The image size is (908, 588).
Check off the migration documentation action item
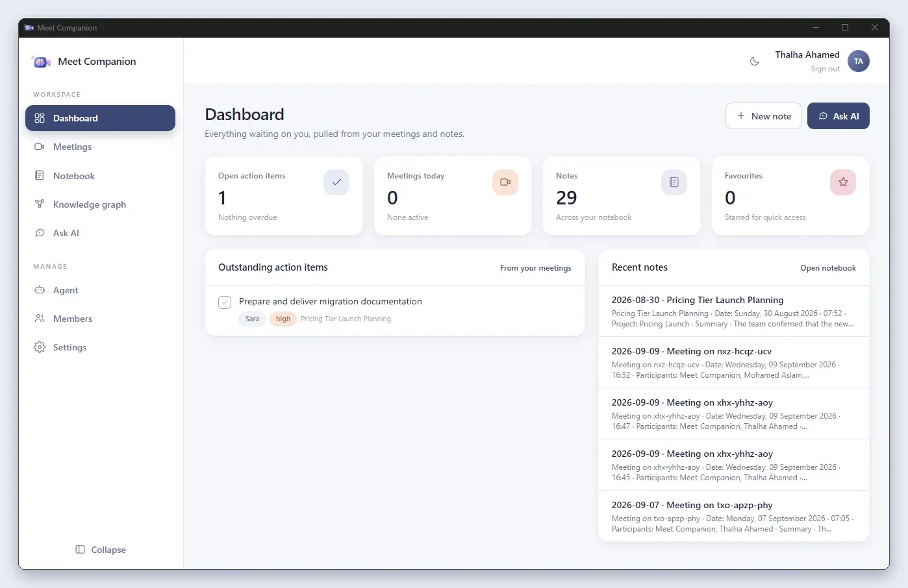[x=225, y=302]
